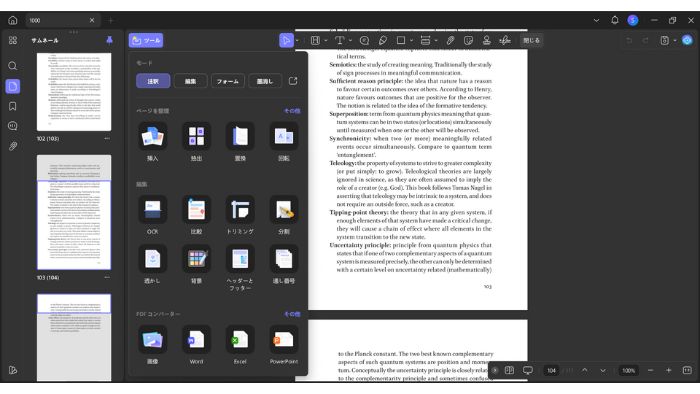The width and height of the screenshot is (700, 394).
Task: Expand the text tool dropdown arrow
Action: pos(350,41)
